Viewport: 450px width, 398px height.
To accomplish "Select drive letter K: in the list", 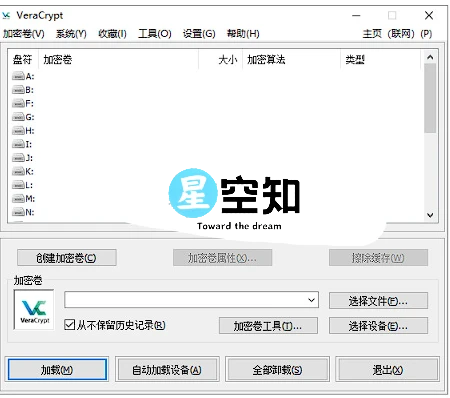I will click(23, 171).
